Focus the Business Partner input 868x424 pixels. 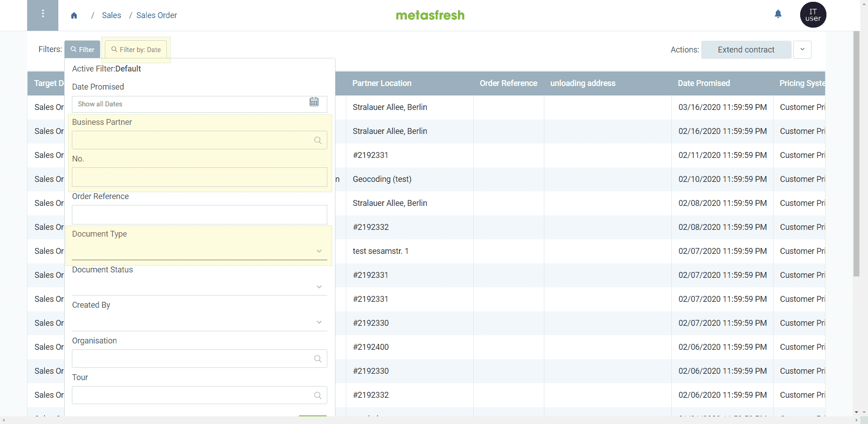pyautogui.click(x=199, y=140)
